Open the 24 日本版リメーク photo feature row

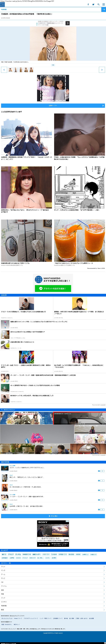coord(53,488)
